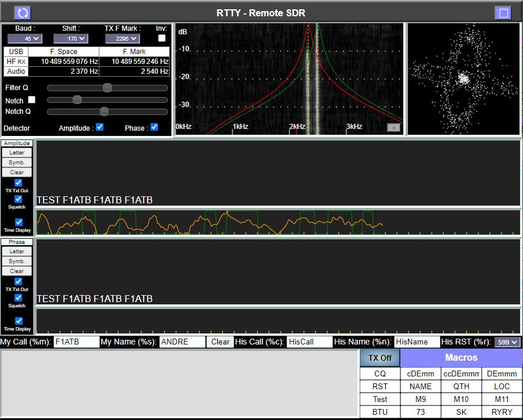Select the QTH macro
Screen dimensions: 523x420
point(461,387)
